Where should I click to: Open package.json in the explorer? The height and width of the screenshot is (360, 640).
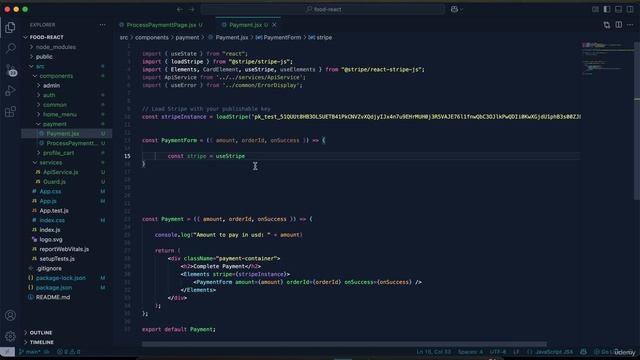click(x=53, y=287)
